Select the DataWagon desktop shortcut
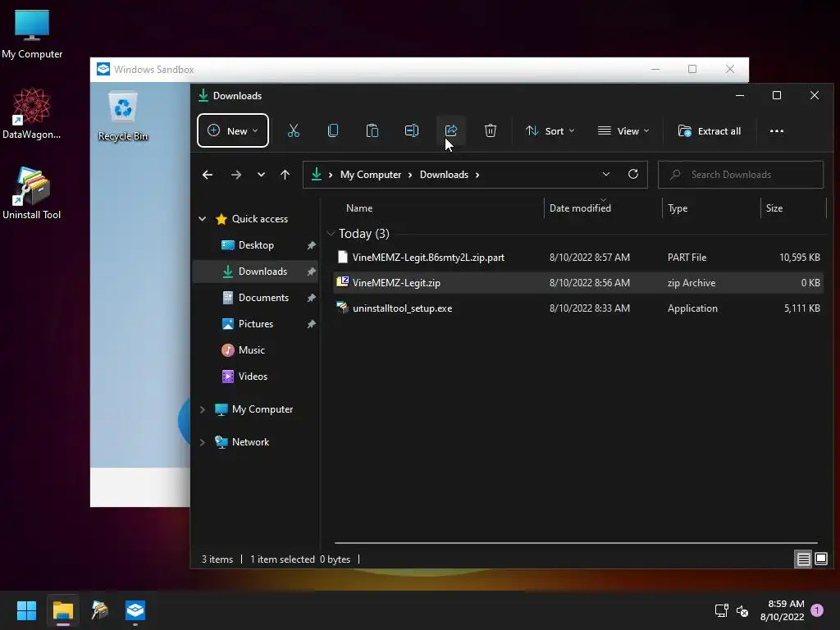 coord(32,113)
